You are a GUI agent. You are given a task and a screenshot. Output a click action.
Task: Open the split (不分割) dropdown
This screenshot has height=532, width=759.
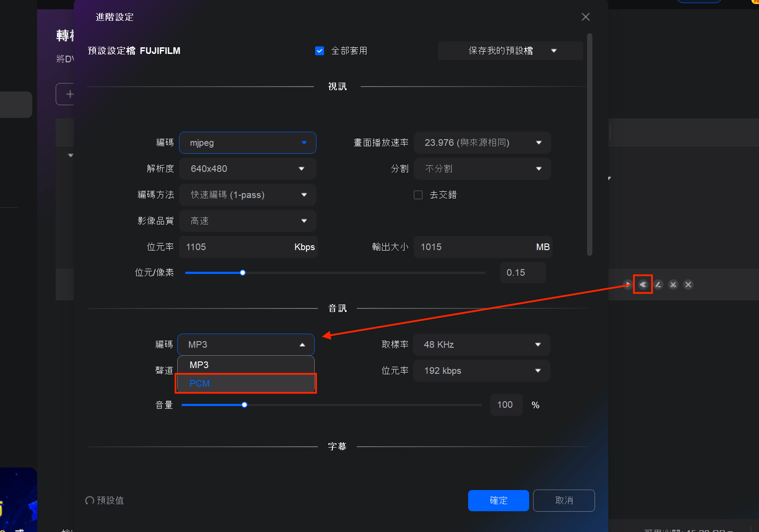[482, 169]
